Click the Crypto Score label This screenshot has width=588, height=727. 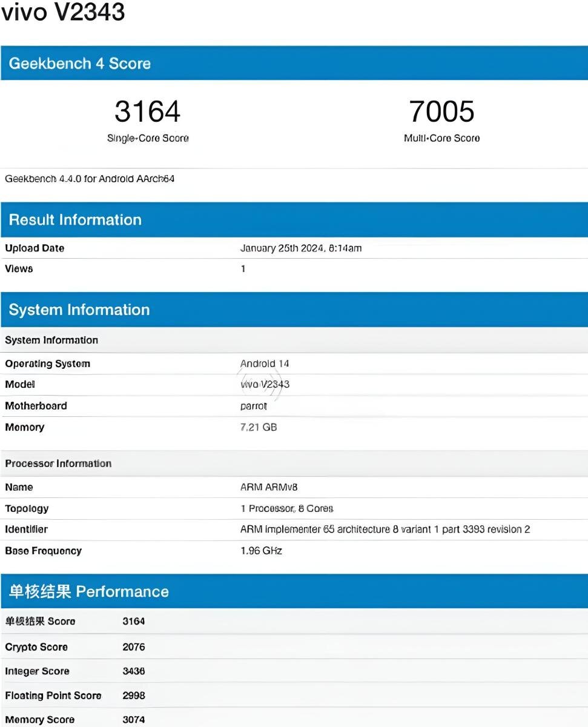pyautogui.click(x=36, y=648)
